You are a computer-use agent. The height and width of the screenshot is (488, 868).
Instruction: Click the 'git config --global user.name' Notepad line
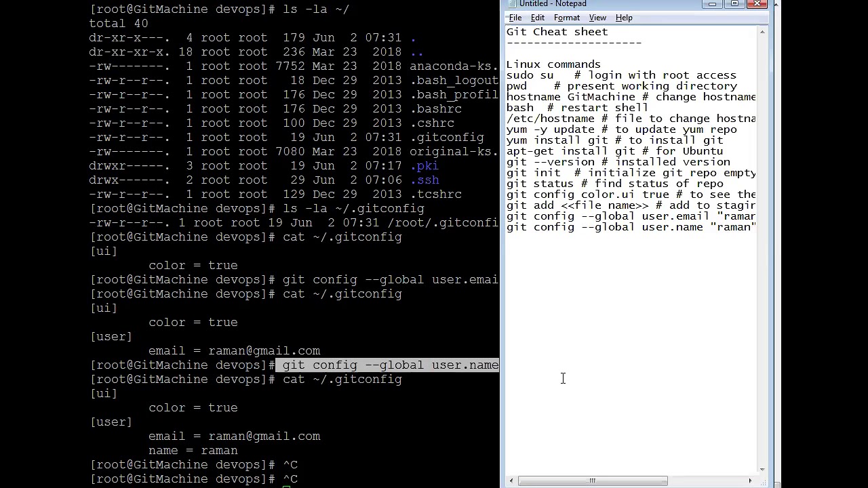pyautogui.click(x=631, y=227)
